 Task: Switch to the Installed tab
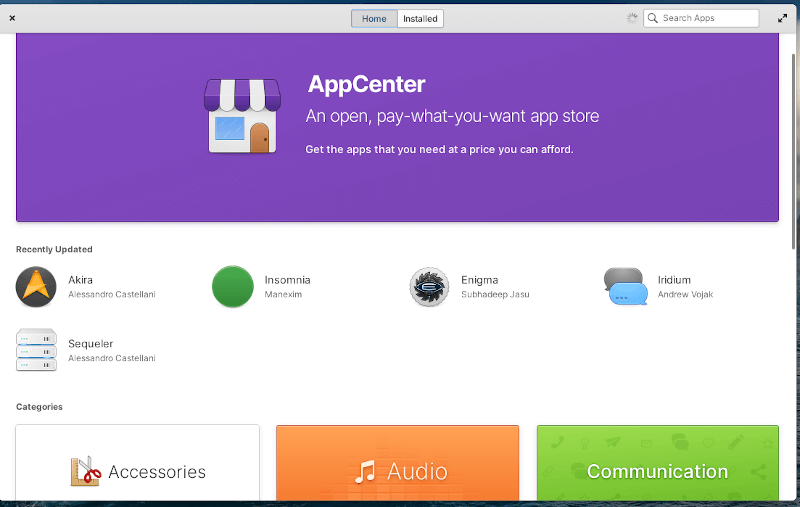tap(420, 18)
